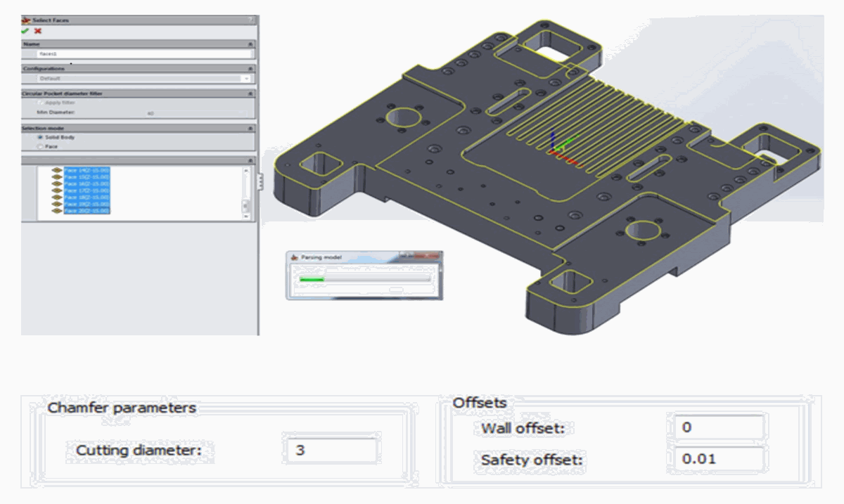844x504 pixels.
Task: Collapse the Name section
Action: 250,44
